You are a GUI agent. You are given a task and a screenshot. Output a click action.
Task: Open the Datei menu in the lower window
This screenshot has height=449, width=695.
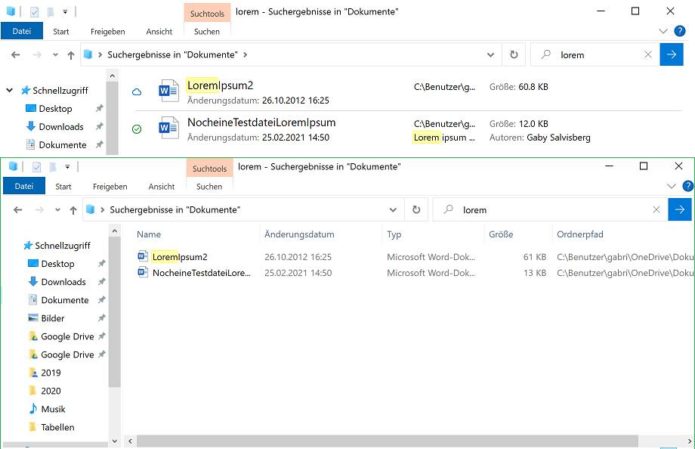coord(24,186)
